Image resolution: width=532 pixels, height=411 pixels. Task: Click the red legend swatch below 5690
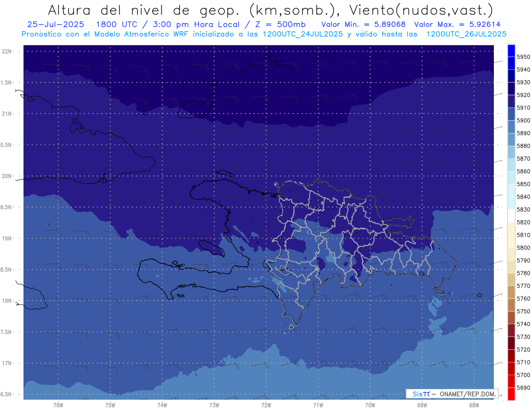pyautogui.click(x=511, y=394)
